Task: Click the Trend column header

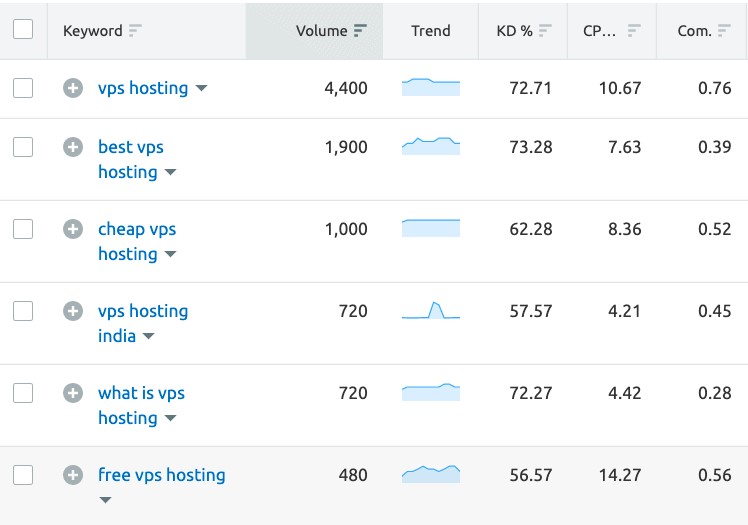Action: click(x=431, y=31)
